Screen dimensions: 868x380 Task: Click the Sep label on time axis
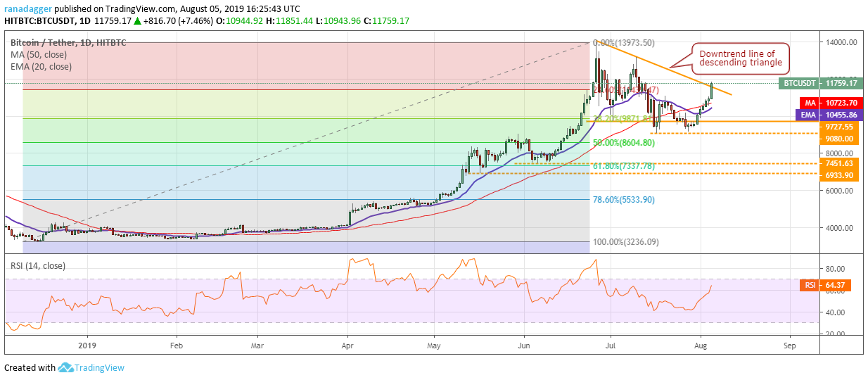(x=789, y=347)
